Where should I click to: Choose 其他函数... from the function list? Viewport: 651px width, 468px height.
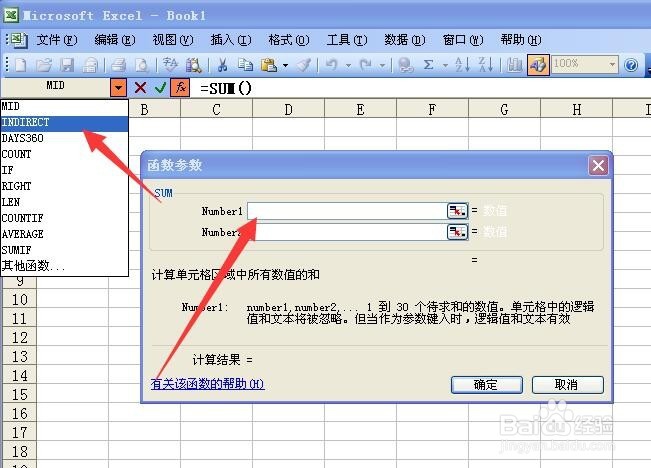click(64, 266)
